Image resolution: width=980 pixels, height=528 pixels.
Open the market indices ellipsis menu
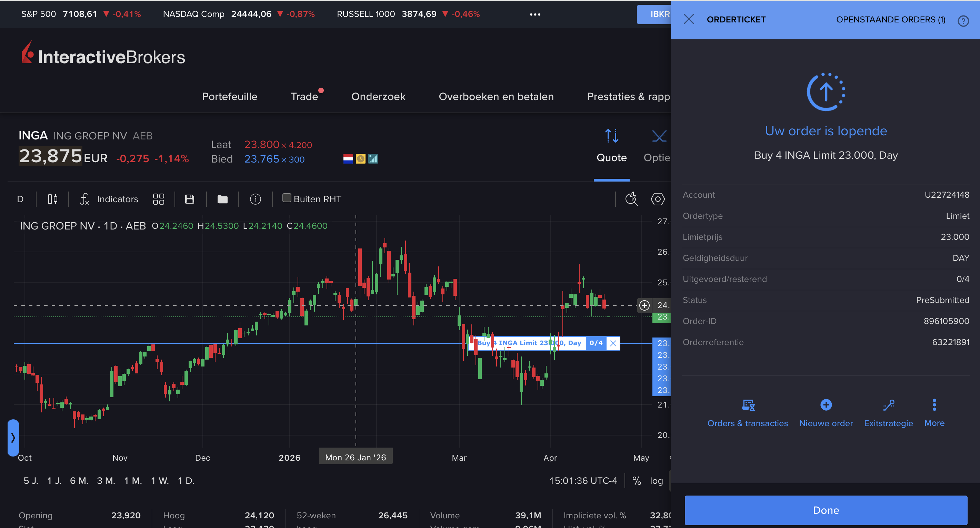(x=535, y=14)
